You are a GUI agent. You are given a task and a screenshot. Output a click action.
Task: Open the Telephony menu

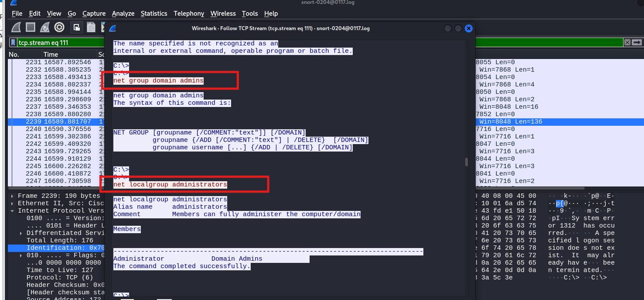189,14
